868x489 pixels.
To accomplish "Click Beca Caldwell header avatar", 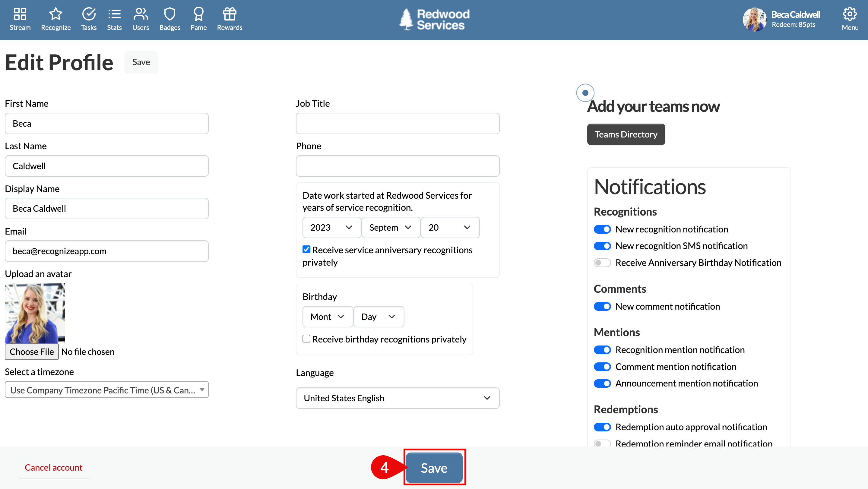I will [x=754, y=20].
